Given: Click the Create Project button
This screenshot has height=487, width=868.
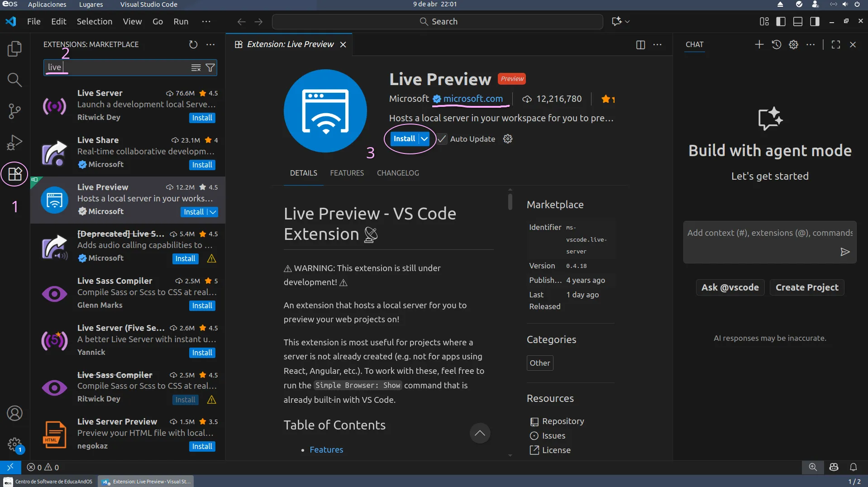Looking at the screenshot, I should (x=807, y=287).
